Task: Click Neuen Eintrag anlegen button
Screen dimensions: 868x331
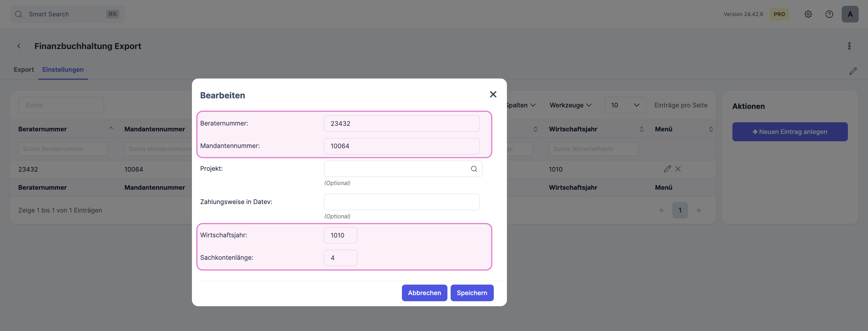Action: pyautogui.click(x=790, y=132)
